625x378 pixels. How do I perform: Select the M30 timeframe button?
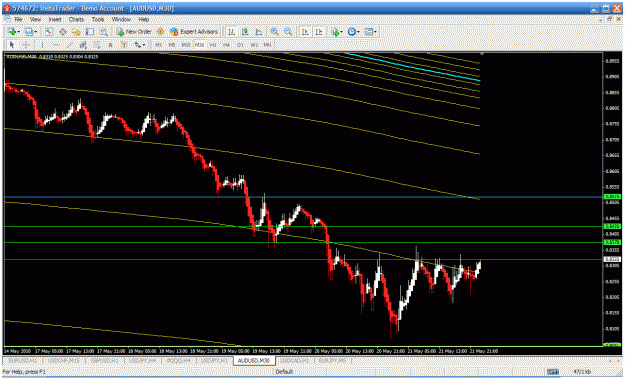tap(199, 45)
